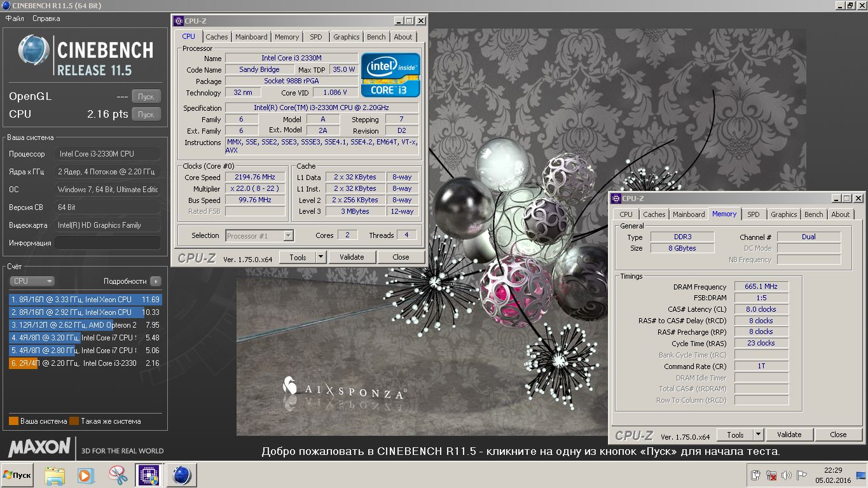868x488 pixels.
Task: Click CPU-Z title icon in Memory window
Action: point(616,199)
